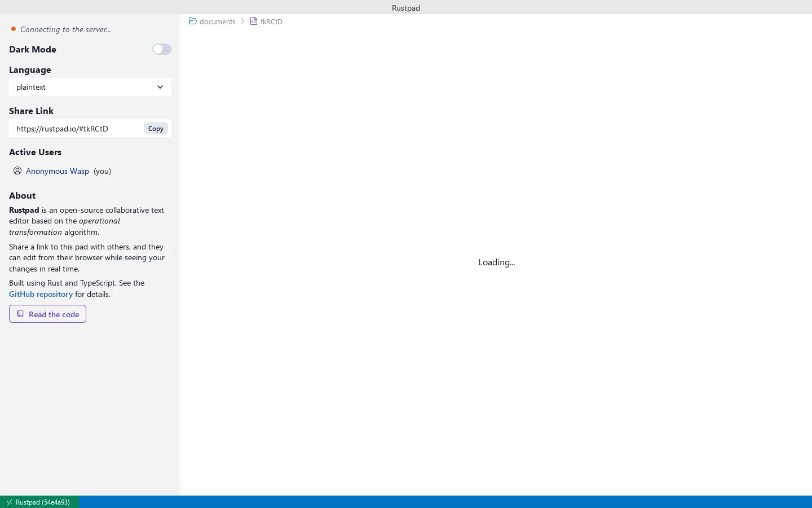Click the (you) label next to the user

[102, 171]
